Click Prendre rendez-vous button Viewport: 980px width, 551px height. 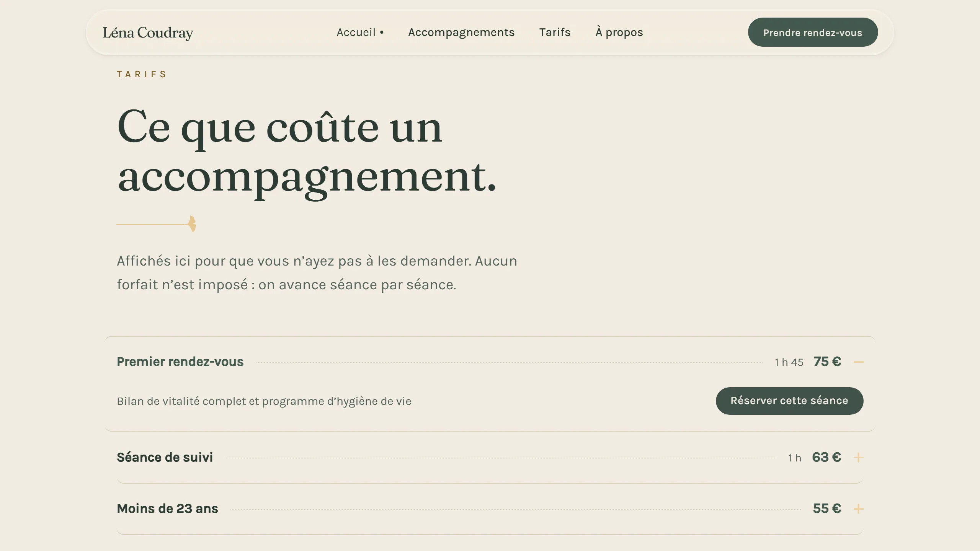pyautogui.click(x=813, y=32)
